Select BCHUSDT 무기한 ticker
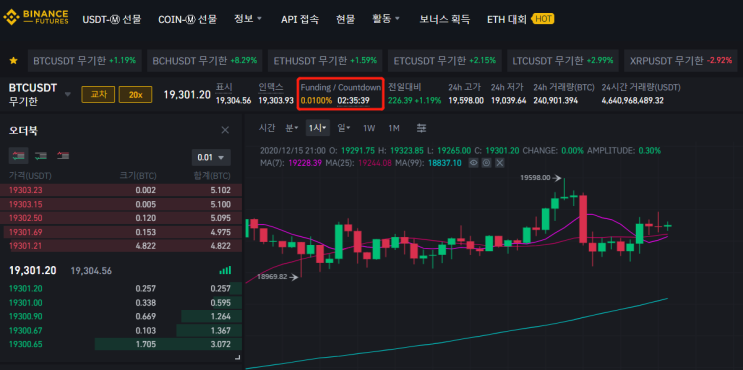The width and height of the screenshot is (743, 370). [x=205, y=61]
